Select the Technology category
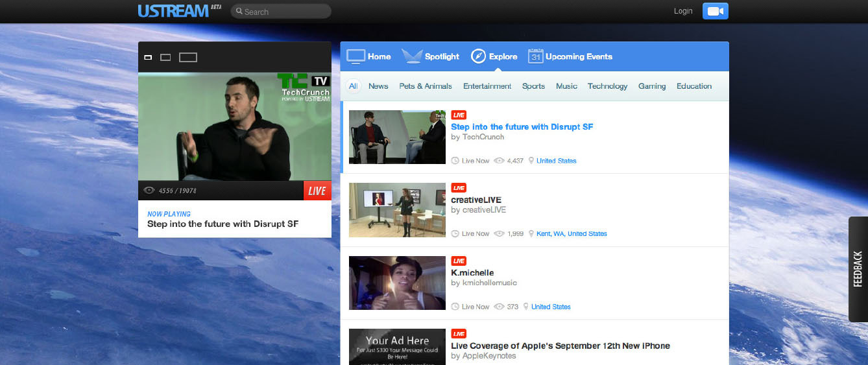Screen dimensions: 868x365 click(x=607, y=86)
